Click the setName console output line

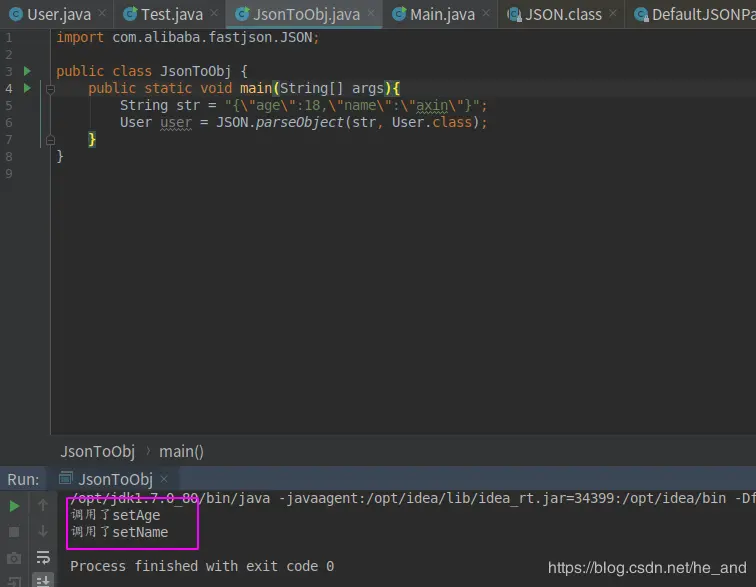pos(120,532)
